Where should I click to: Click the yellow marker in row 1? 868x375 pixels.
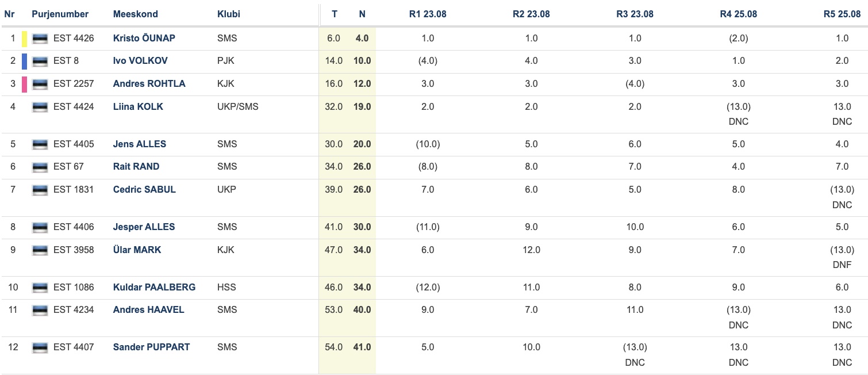[x=24, y=39]
